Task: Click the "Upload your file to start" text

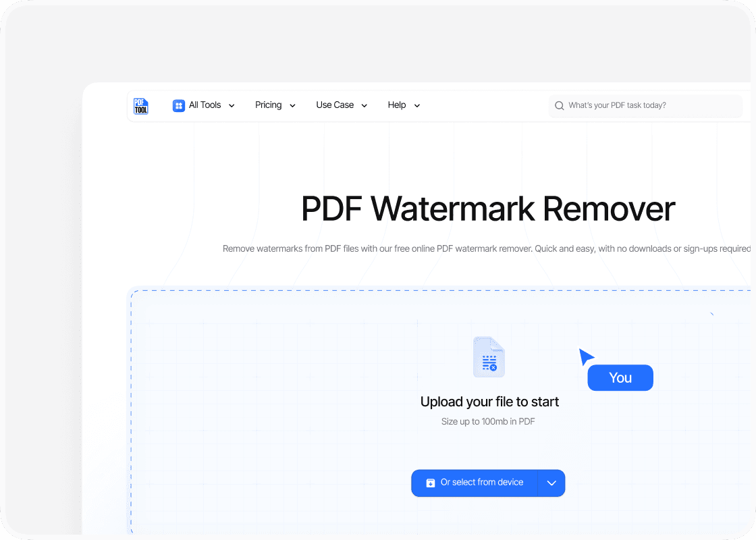Action: (x=489, y=402)
